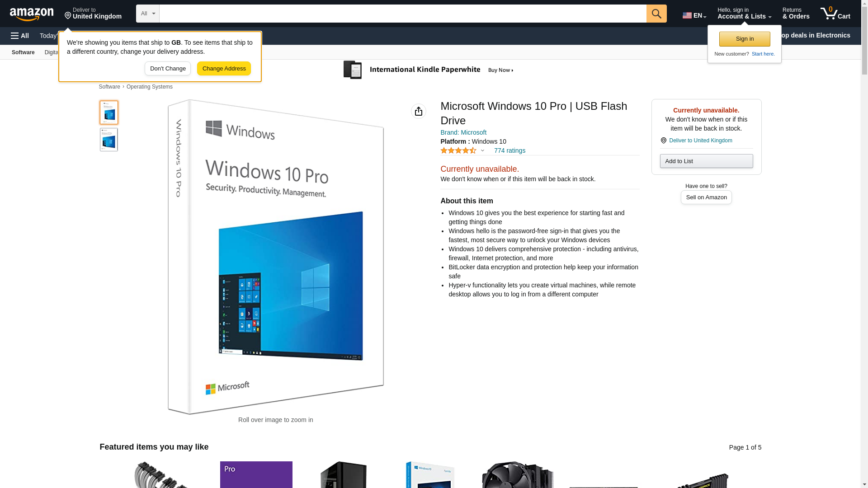
Task: Expand Account & Lists menu
Action: coord(744,14)
